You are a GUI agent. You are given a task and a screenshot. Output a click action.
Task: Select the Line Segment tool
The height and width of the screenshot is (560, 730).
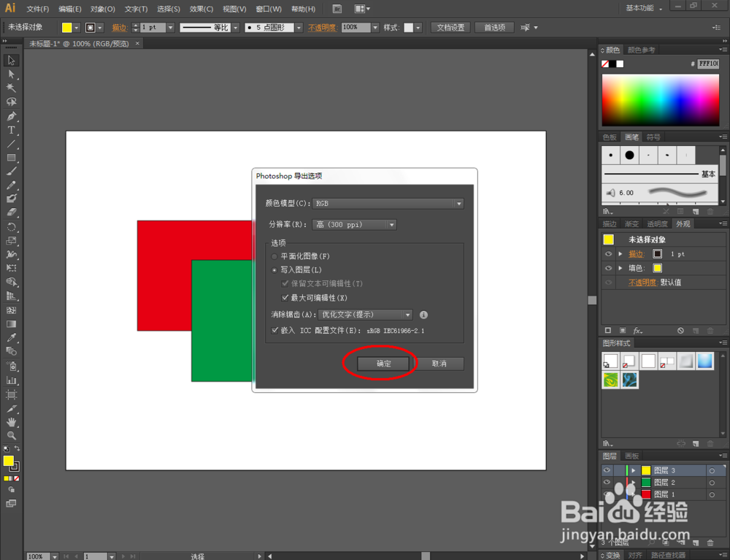(11, 144)
